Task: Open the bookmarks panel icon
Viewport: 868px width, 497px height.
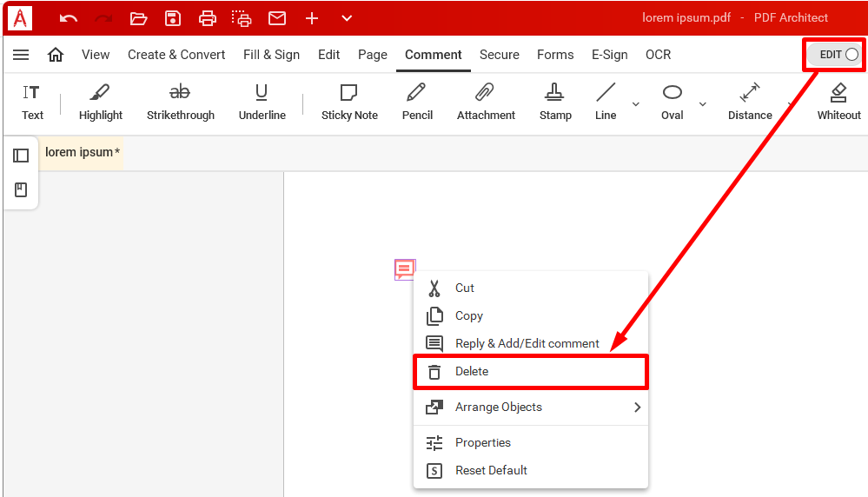Action: [x=21, y=189]
